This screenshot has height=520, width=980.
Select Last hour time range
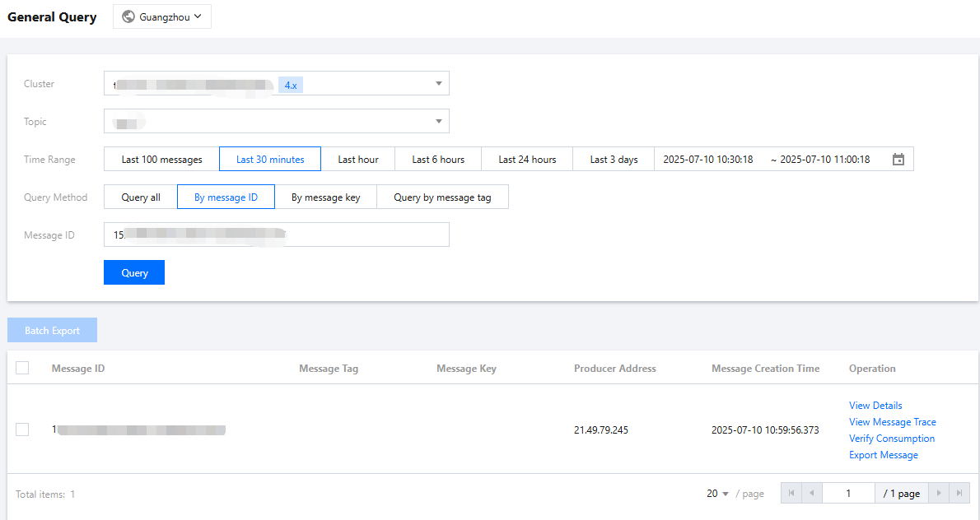(x=357, y=160)
